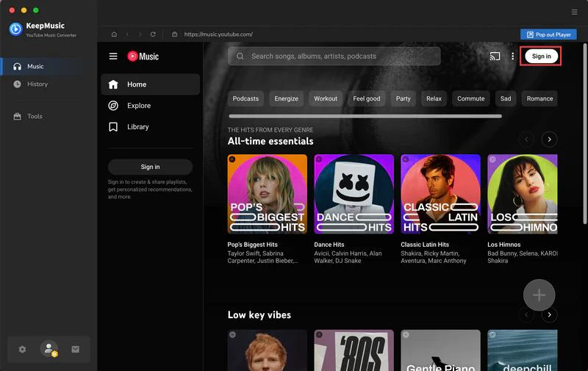
Task: Select the Romance mood chip
Action: tap(539, 98)
